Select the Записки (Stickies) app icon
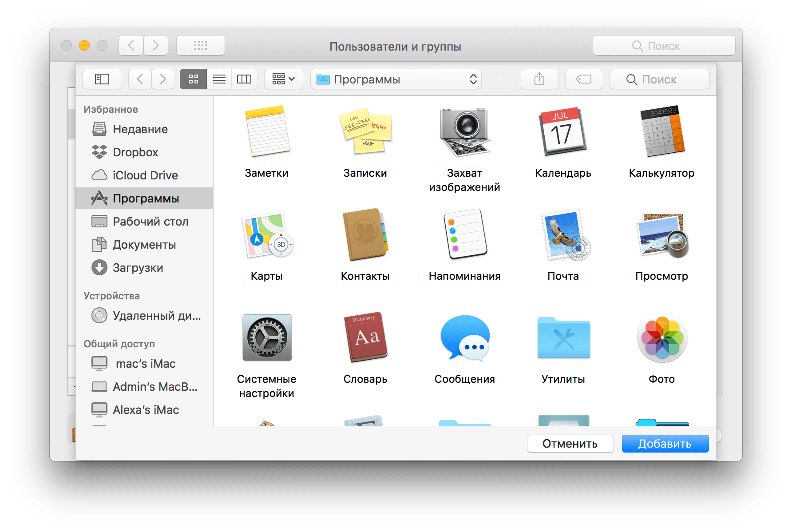Image resolution: width=792 pixels, height=532 pixels. tap(365, 131)
